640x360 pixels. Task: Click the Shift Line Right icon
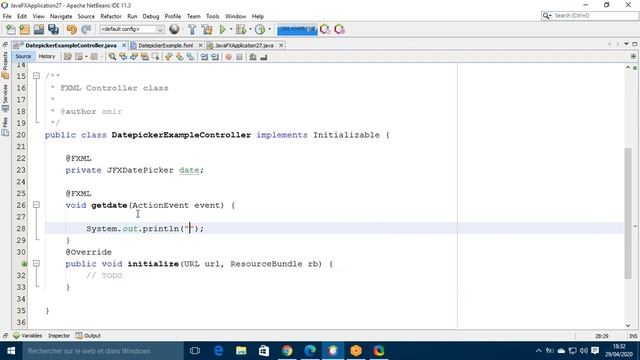tap(215, 57)
